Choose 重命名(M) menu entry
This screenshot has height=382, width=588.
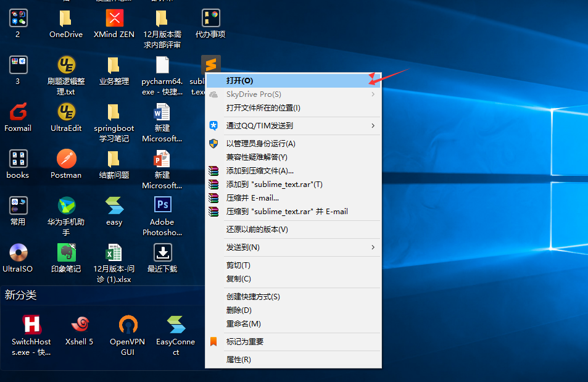click(293, 324)
